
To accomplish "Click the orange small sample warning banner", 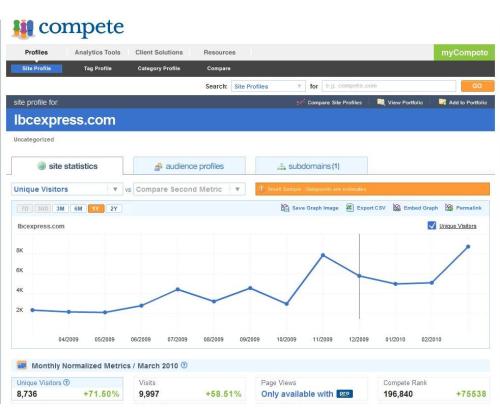I will click(x=372, y=189).
